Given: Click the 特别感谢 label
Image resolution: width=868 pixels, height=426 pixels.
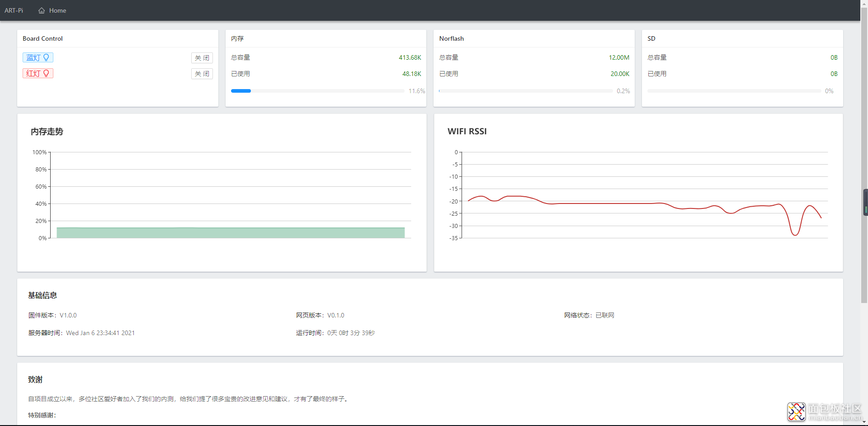Looking at the screenshot, I should coord(42,415).
